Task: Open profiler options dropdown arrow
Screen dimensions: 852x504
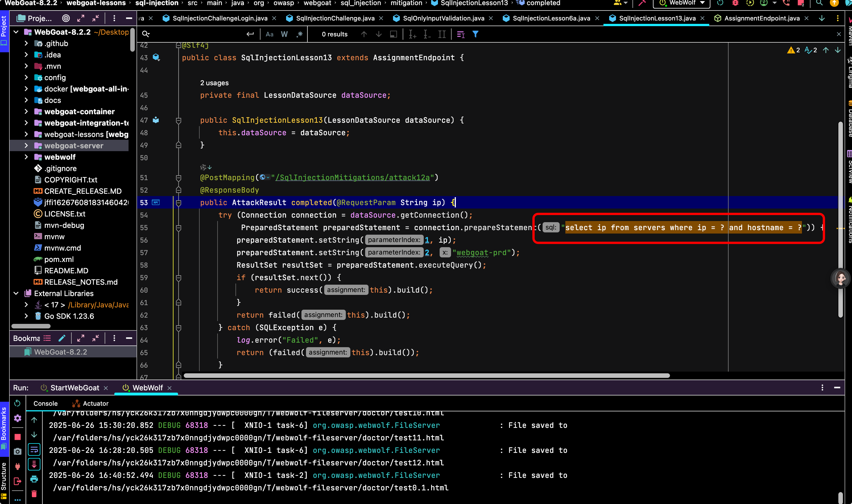Action: click(775, 3)
